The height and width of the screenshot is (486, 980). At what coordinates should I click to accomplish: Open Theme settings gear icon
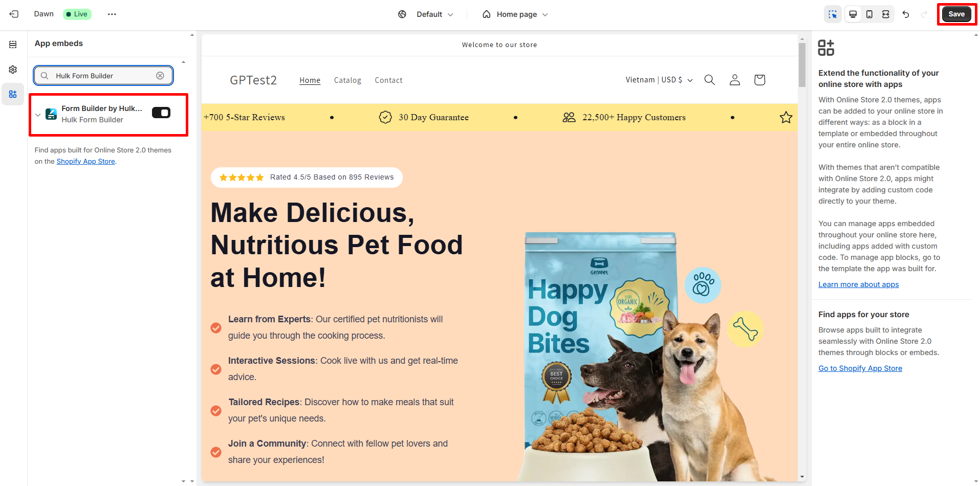(x=13, y=70)
